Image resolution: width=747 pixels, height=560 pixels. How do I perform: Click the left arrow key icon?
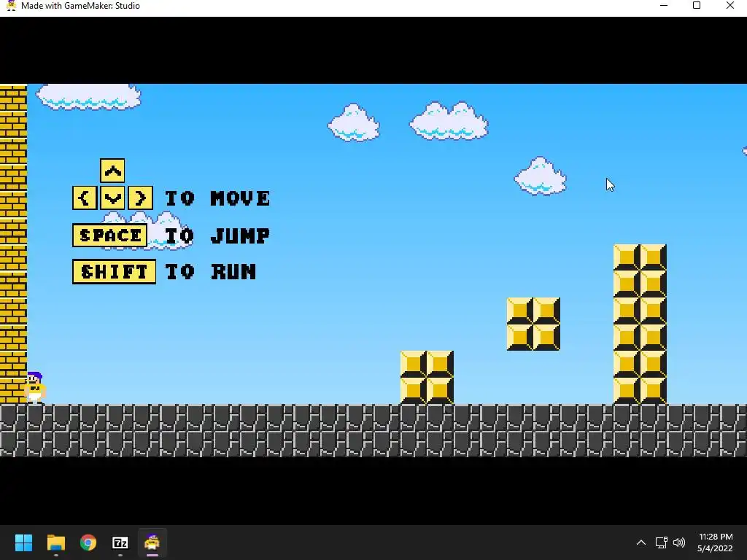coord(85,198)
